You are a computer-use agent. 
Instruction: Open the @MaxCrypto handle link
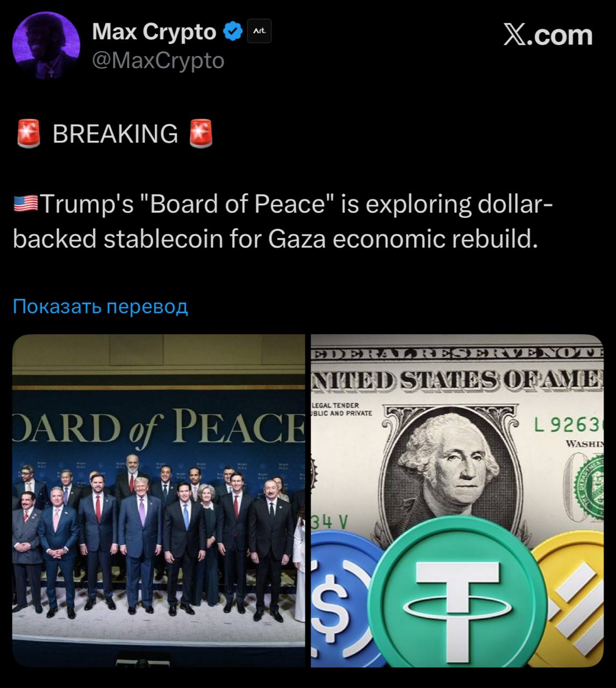click(158, 60)
